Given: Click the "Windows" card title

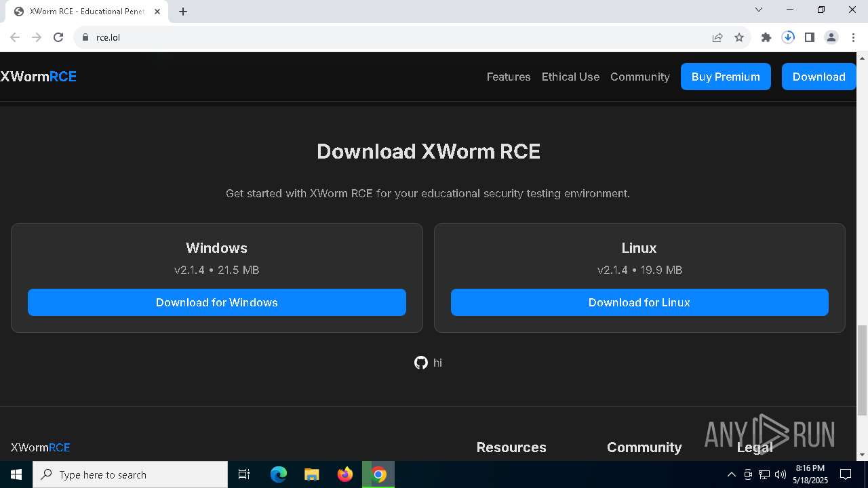Looking at the screenshot, I should point(217,248).
